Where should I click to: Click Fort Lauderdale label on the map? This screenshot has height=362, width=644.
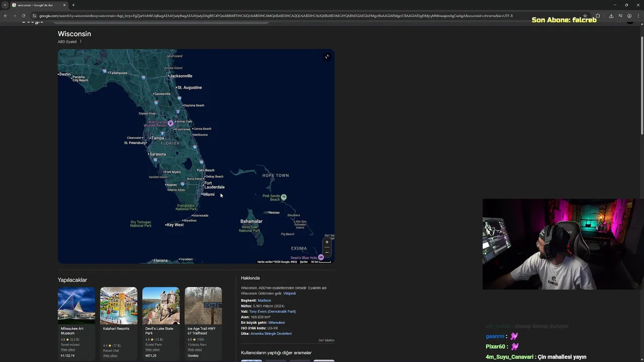[214, 185]
